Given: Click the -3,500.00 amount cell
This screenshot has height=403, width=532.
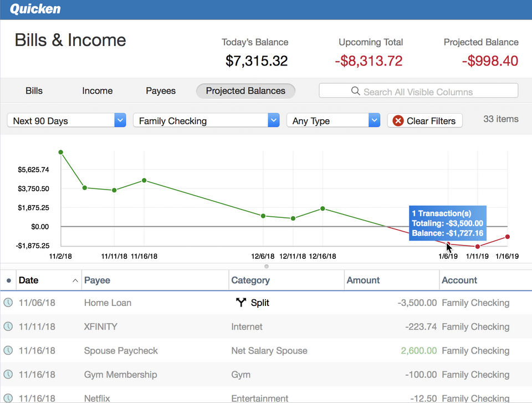Looking at the screenshot, I should coord(417,303).
